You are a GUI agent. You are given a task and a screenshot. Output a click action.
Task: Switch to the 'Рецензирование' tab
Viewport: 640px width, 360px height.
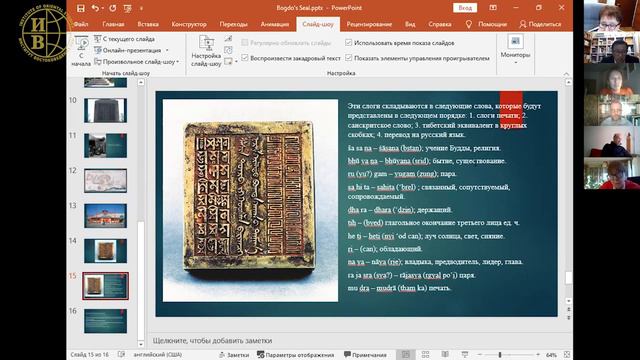[x=369, y=24]
